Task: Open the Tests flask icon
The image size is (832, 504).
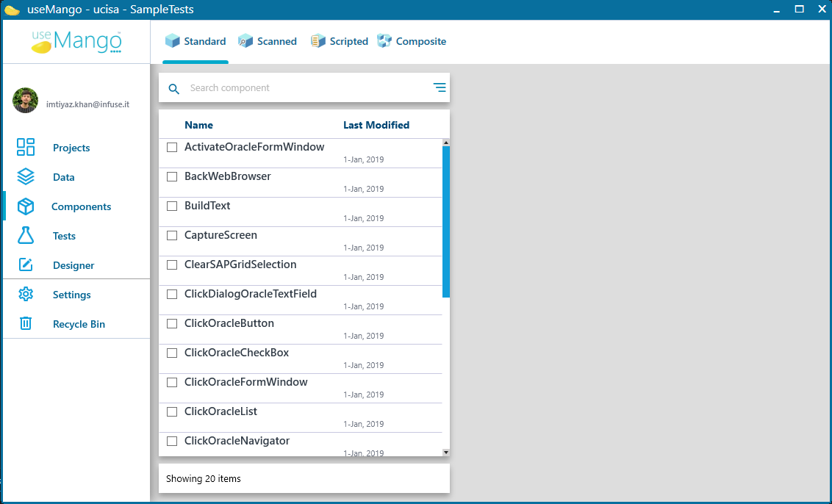Action: (x=26, y=236)
